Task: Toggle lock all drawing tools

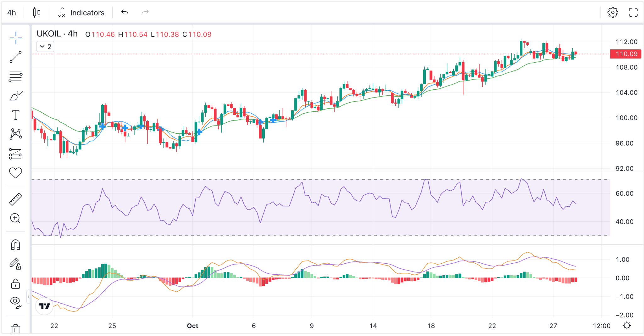Action: (15, 284)
